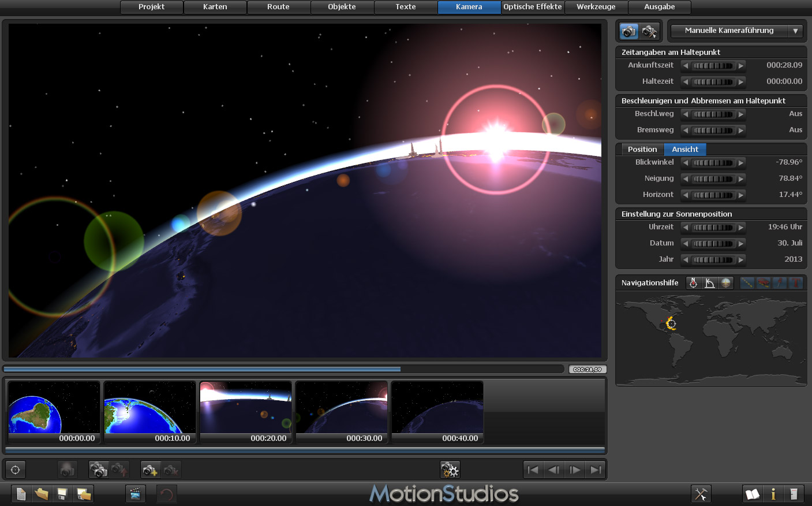Jump to the first keyframe
Viewport: 812px width, 506px height.
pyautogui.click(x=533, y=470)
